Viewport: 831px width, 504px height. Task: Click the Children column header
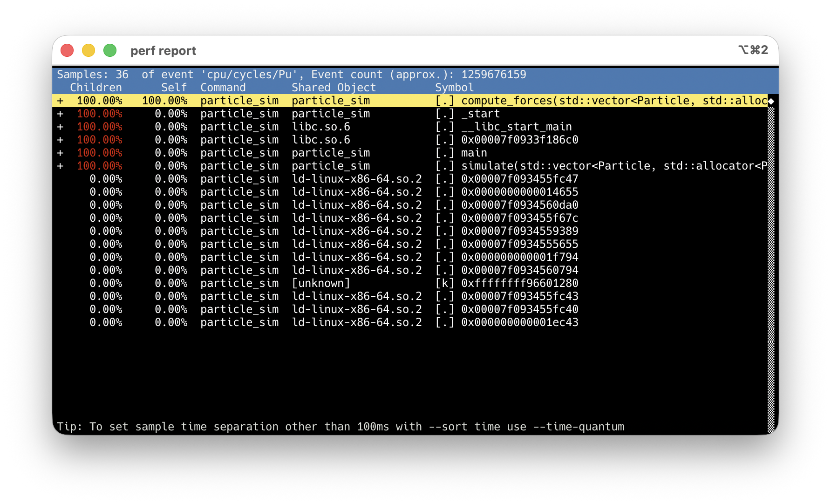point(95,88)
